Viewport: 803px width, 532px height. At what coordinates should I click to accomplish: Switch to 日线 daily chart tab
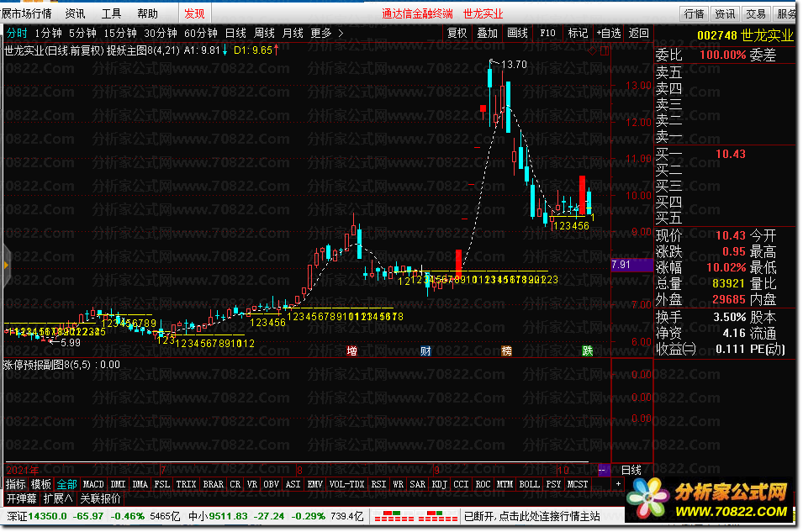[235, 34]
